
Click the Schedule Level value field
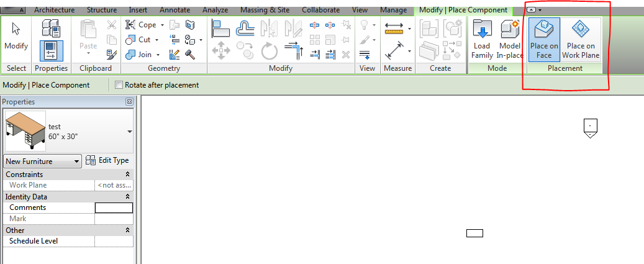(x=114, y=241)
